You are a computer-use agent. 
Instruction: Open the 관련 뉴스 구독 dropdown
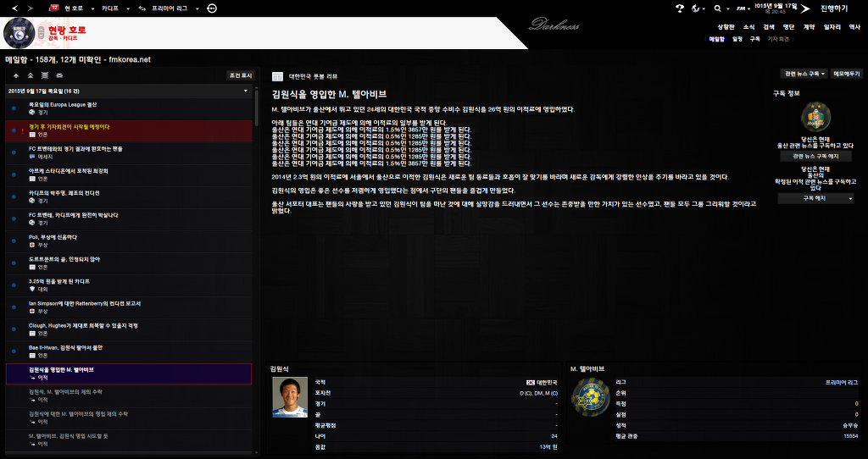[804, 74]
